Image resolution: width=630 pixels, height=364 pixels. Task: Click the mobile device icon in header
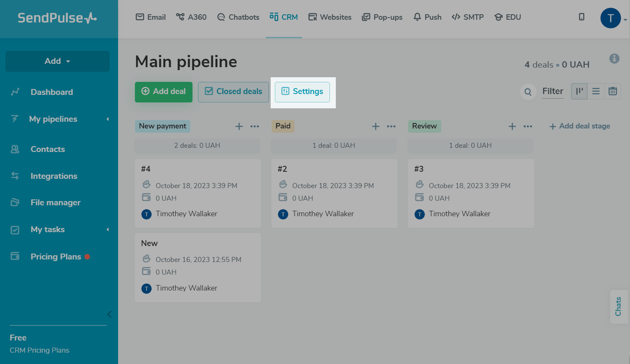(x=582, y=17)
